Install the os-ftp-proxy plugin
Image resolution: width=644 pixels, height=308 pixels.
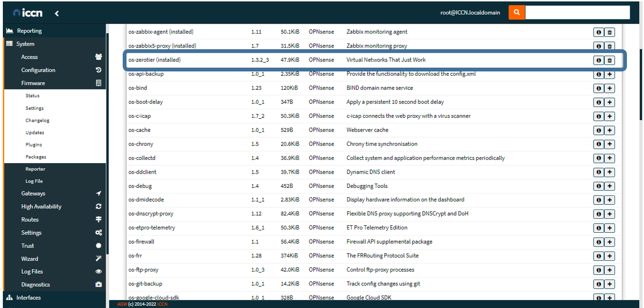610,270
